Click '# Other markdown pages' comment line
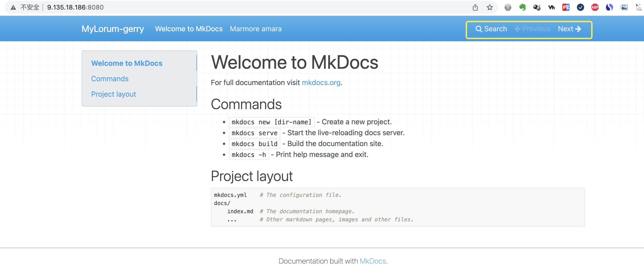Viewport: 644px width, 274px height. pos(336,220)
